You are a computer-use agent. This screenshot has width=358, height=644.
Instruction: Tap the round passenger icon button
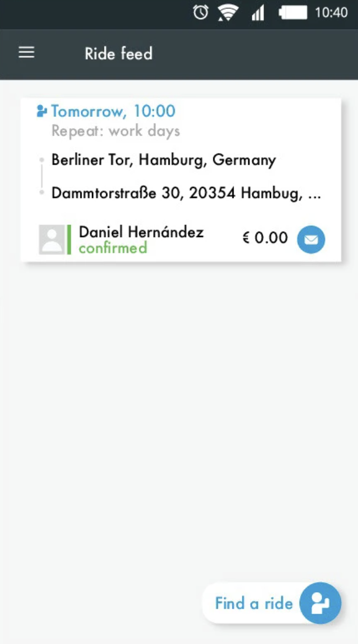pyautogui.click(x=320, y=603)
